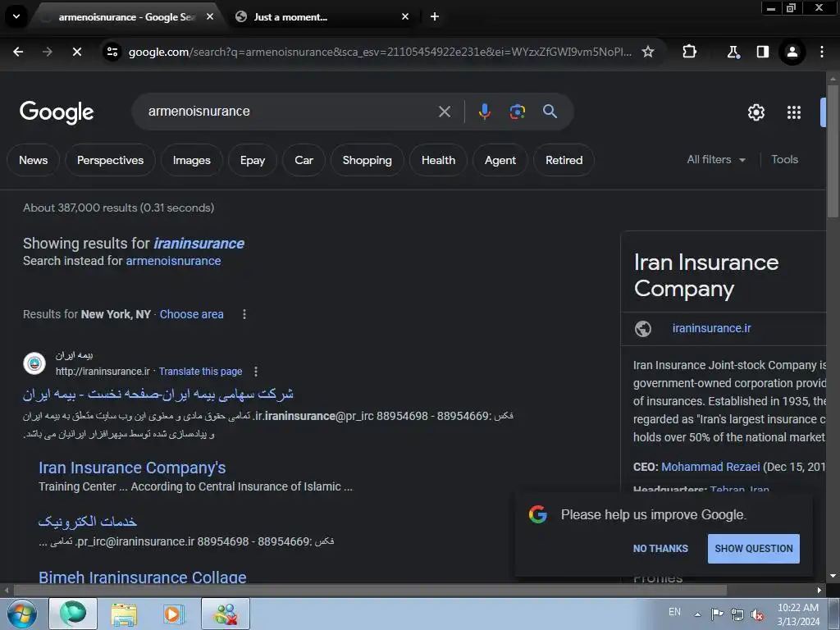Show hidden system tray icons

coord(697,614)
